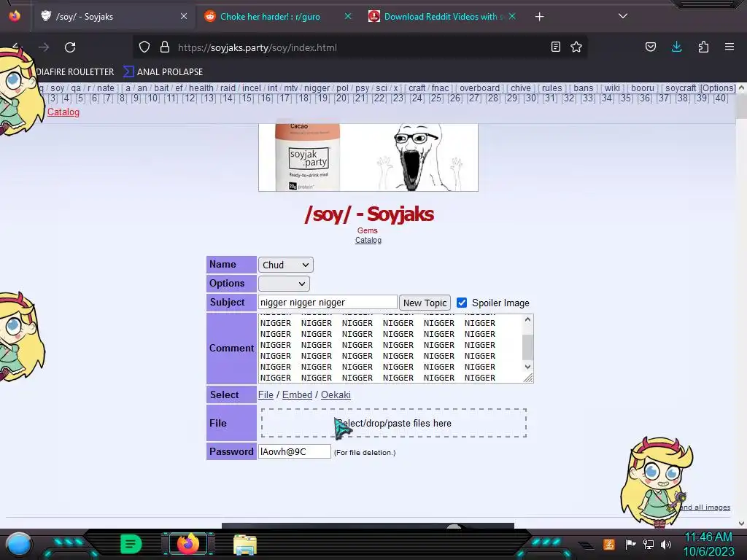Open the green document app on taskbar
The width and height of the screenshot is (747, 560).
tap(131, 544)
